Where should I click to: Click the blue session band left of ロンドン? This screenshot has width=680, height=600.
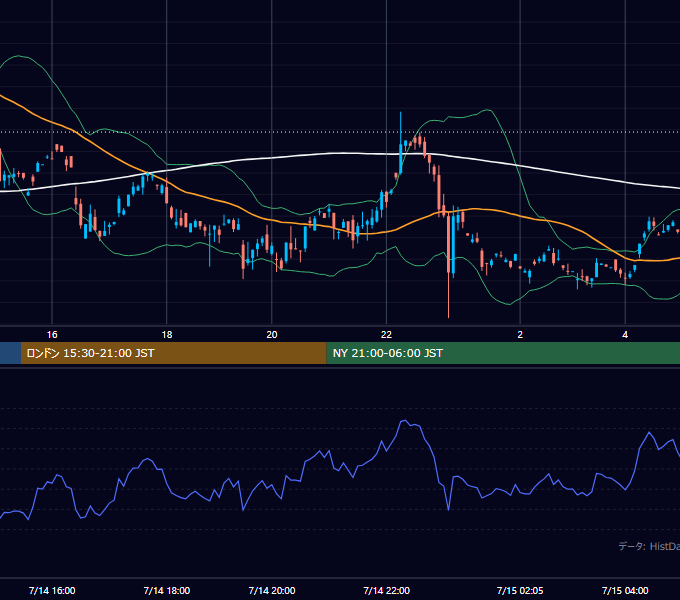[x=10, y=353]
